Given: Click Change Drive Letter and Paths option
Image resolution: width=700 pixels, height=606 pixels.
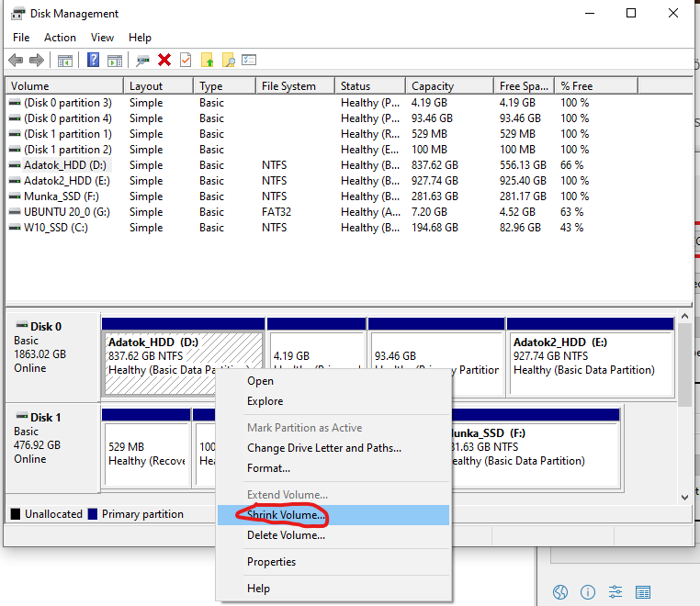Looking at the screenshot, I should pyautogui.click(x=323, y=448).
